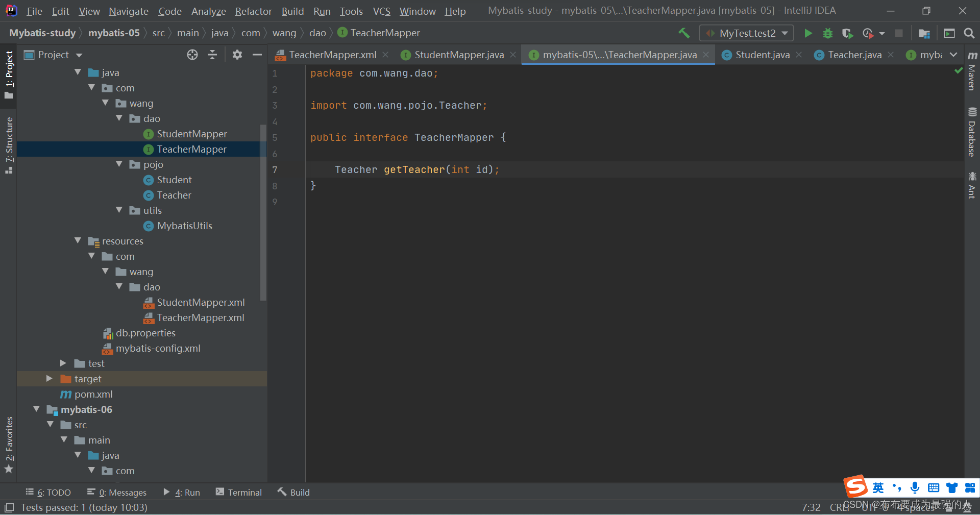Open the Navigate menu
Image resolution: width=980 pixels, height=515 pixels.
pos(128,11)
